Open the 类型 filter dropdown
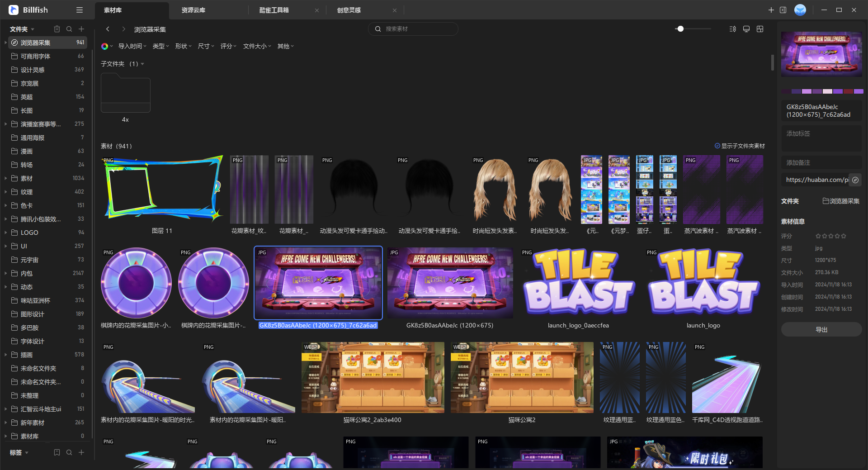868x470 pixels. [x=160, y=46]
